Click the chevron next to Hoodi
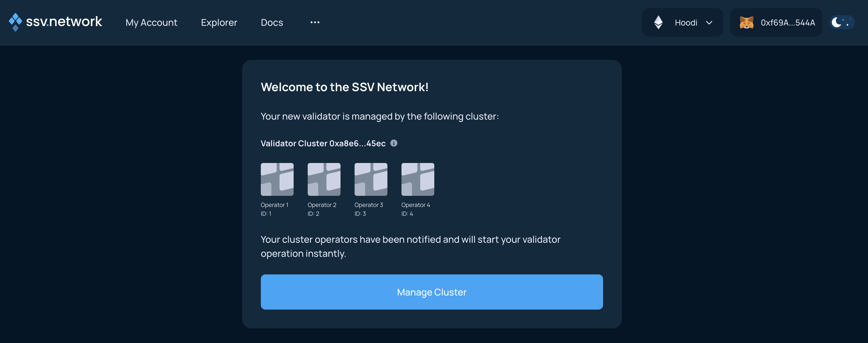The height and width of the screenshot is (343, 868). [x=709, y=23]
